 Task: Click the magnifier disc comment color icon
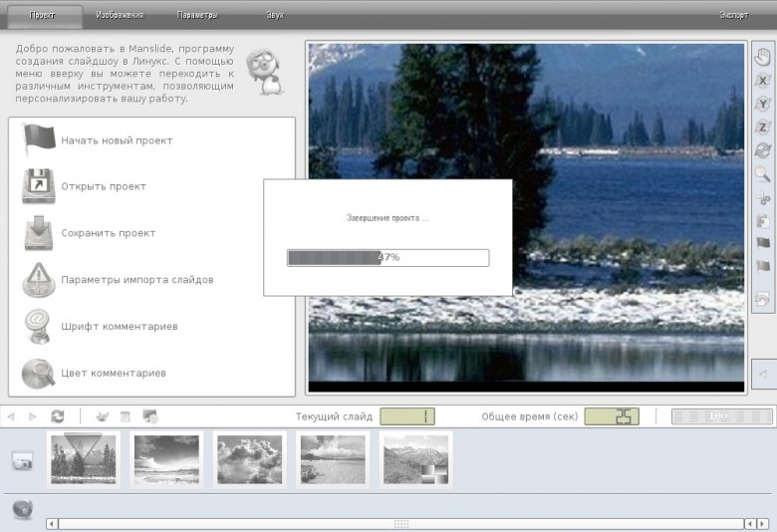pos(39,374)
